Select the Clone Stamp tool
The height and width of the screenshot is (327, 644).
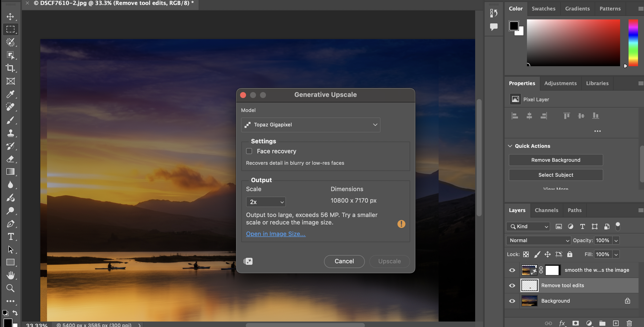(x=10, y=133)
